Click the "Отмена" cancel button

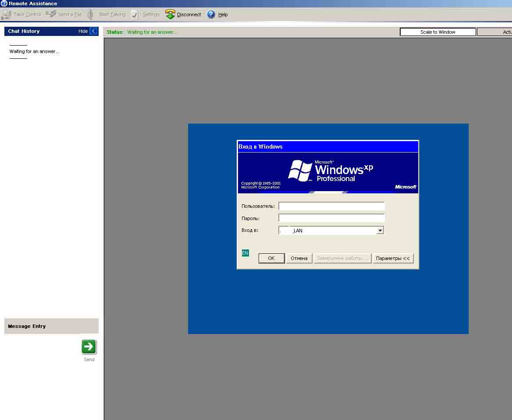pos(299,258)
